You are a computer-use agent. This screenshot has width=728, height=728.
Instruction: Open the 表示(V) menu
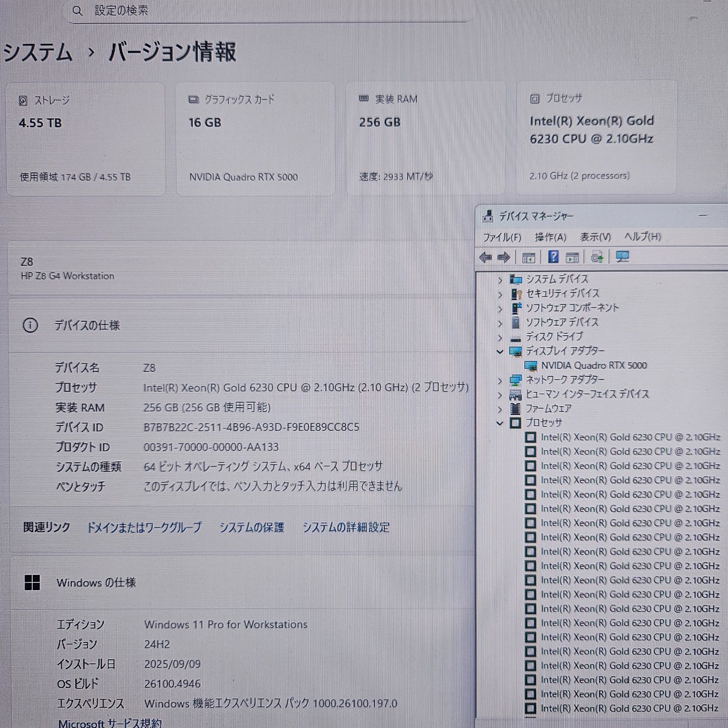click(x=595, y=237)
